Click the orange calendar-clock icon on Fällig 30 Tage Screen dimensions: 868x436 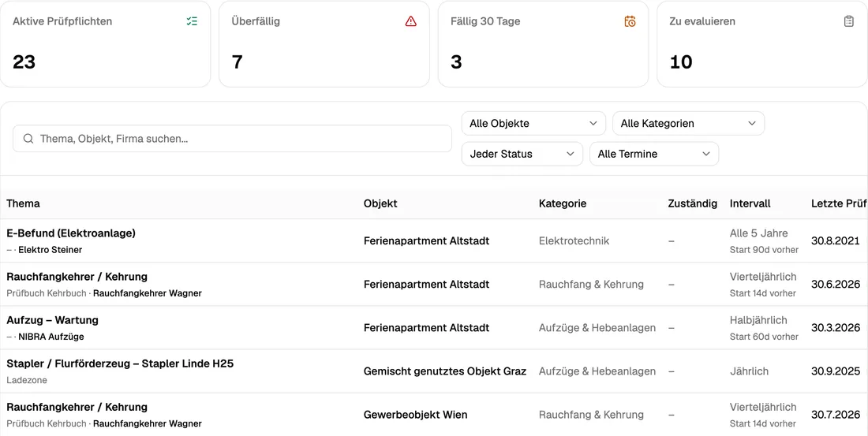tap(630, 21)
